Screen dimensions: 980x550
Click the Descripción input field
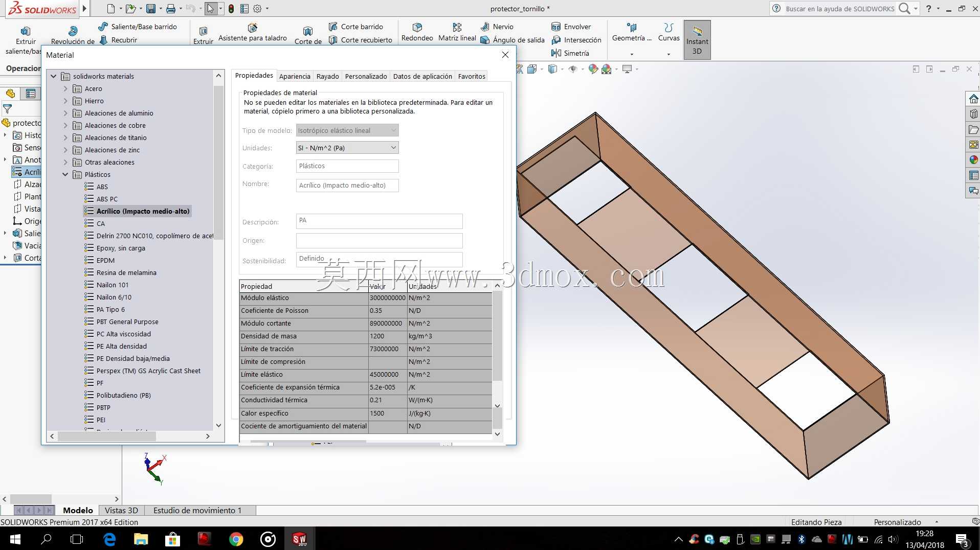(379, 221)
